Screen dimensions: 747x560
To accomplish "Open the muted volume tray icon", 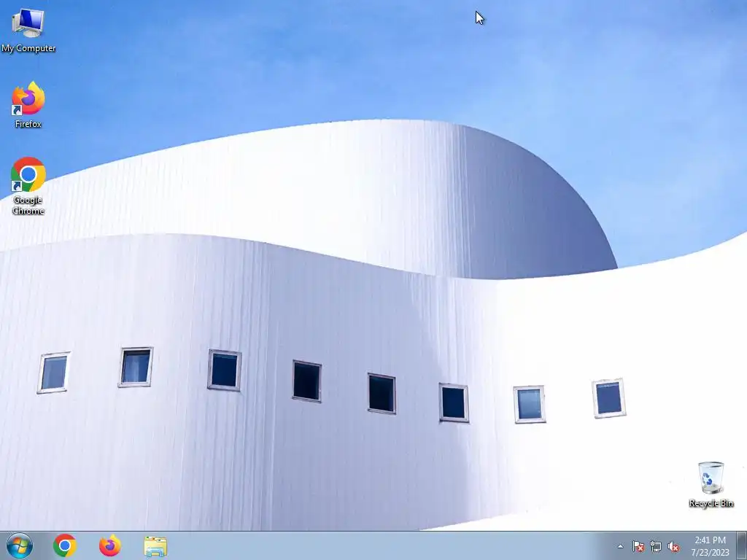I will (673, 546).
